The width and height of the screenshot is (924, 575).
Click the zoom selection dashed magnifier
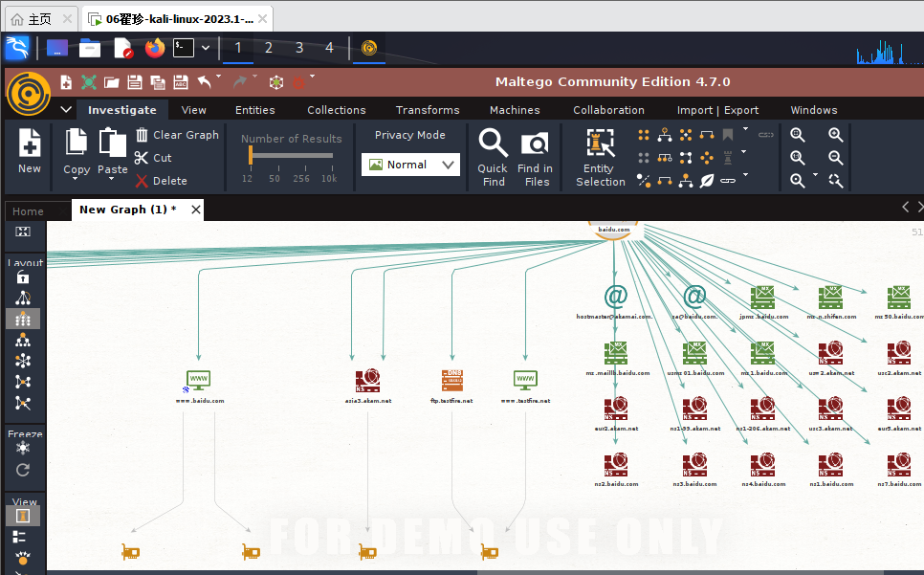836,180
